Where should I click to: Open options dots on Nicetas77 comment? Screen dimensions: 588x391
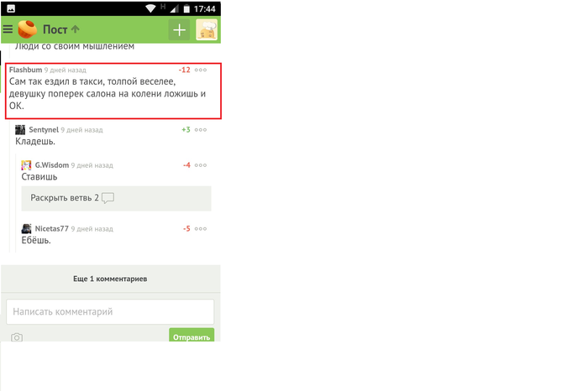201,229
